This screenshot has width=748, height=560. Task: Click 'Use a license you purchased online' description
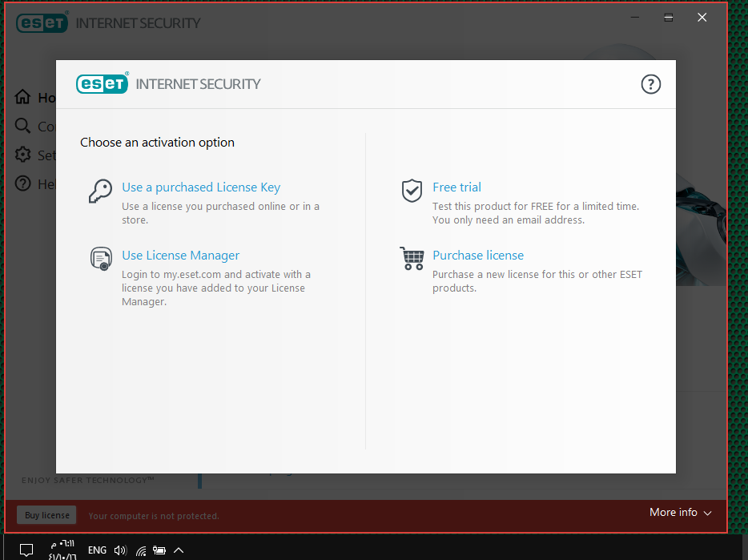click(220, 213)
